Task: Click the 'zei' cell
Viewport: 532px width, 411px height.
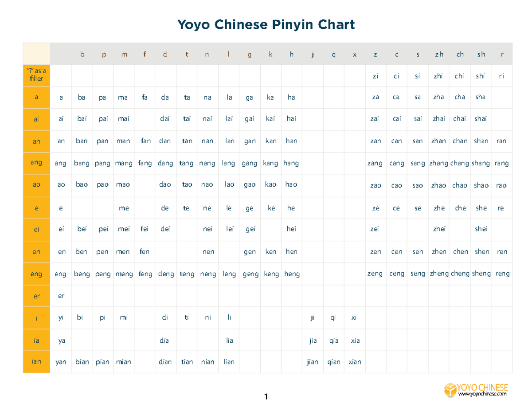Action: 375,229
